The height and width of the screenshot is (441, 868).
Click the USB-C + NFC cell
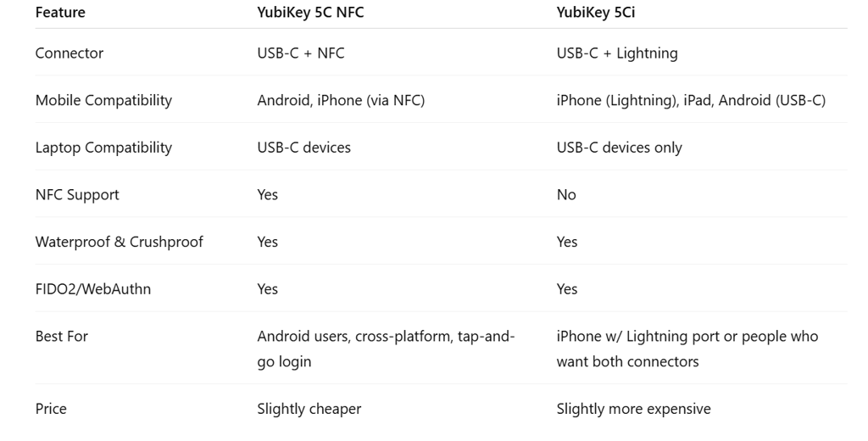point(301,53)
